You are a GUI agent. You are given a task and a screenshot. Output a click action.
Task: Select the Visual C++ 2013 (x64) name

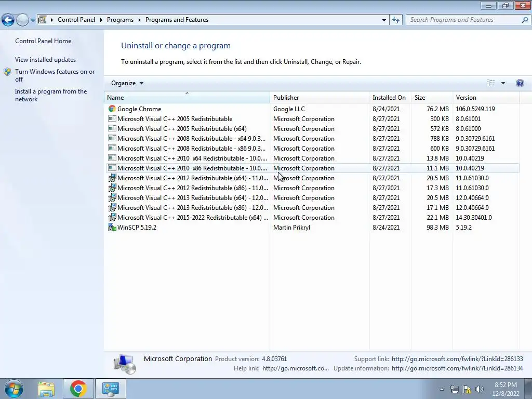click(x=192, y=198)
